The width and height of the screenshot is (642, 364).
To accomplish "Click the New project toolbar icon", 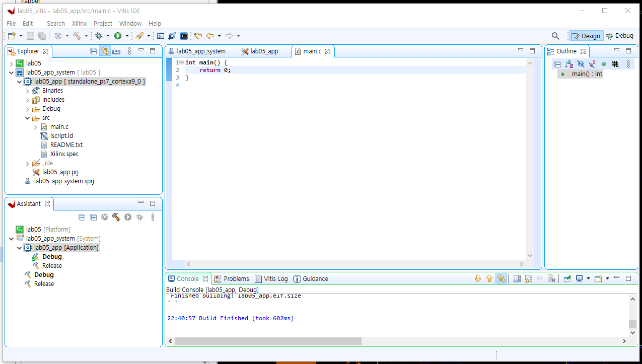I will (x=12, y=36).
